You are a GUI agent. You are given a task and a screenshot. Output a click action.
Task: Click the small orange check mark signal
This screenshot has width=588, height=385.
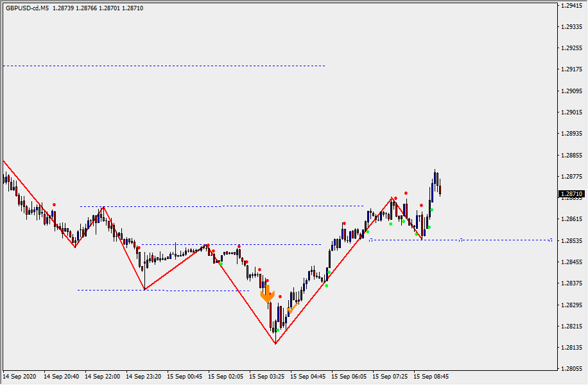(x=290, y=310)
